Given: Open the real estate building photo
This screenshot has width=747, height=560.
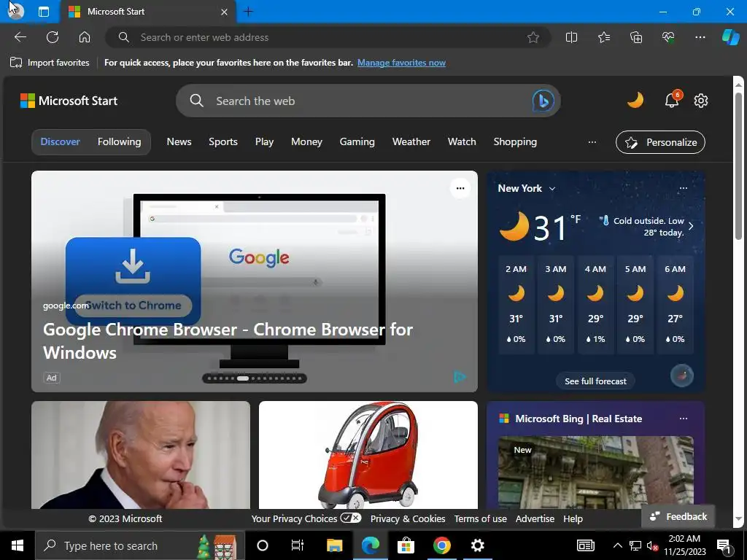Looking at the screenshot, I should pyautogui.click(x=595, y=472).
